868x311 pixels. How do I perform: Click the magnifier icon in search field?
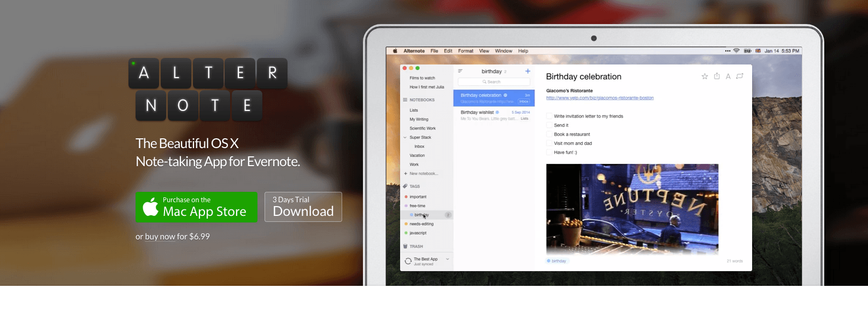484,82
